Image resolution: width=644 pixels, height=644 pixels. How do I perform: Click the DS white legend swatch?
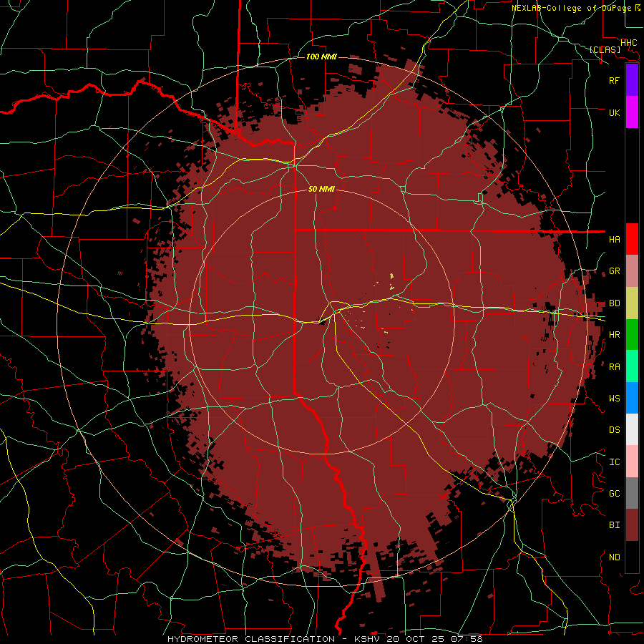[632, 429]
